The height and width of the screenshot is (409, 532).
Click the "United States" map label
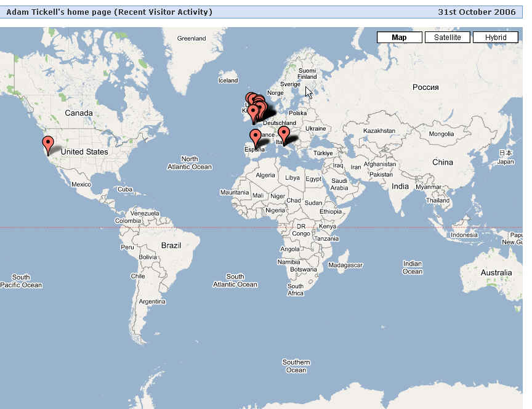84,152
